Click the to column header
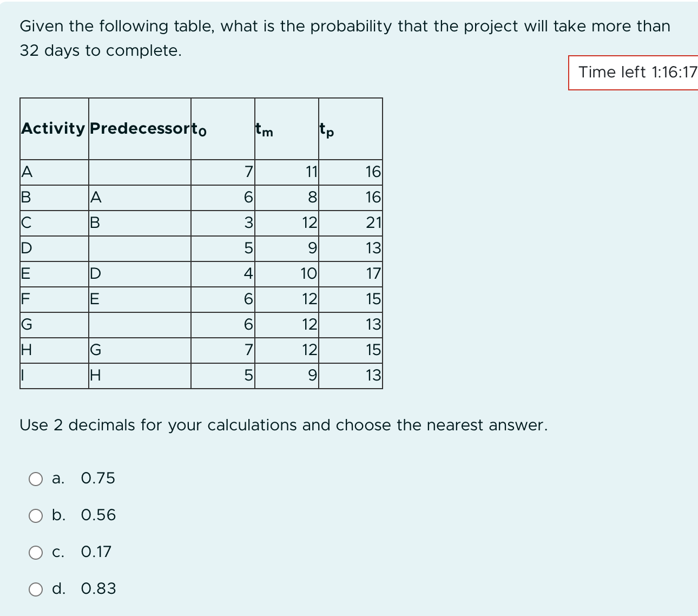698x616 pixels. click(x=199, y=129)
